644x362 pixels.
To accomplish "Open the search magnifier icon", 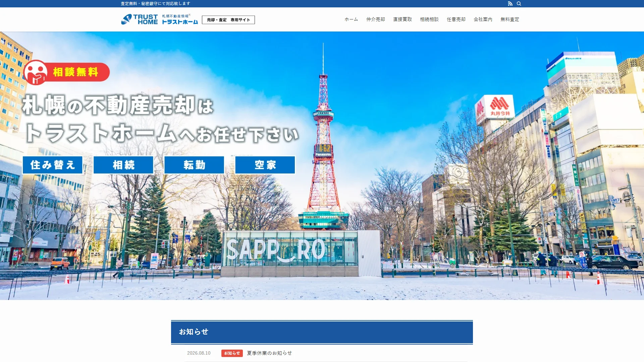I will (x=519, y=4).
